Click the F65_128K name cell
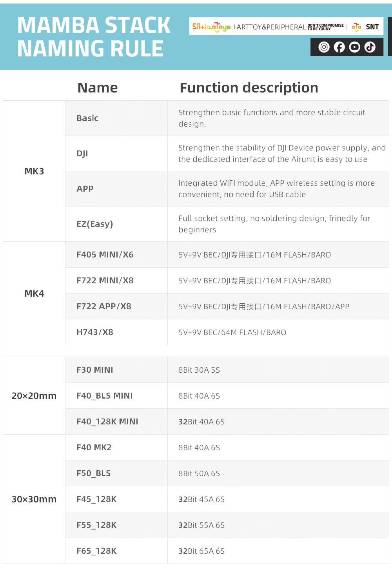This screenshot has width=392, height=580. click(x=96, y=551)
